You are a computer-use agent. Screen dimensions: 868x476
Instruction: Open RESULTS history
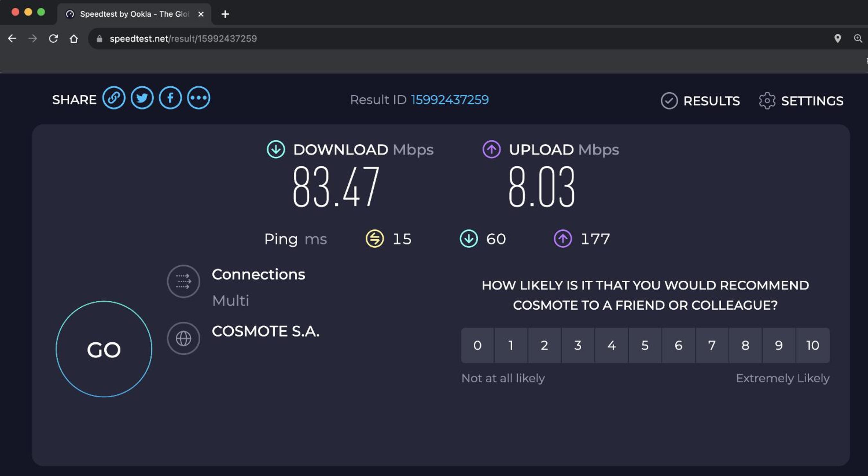click(700, 101)
